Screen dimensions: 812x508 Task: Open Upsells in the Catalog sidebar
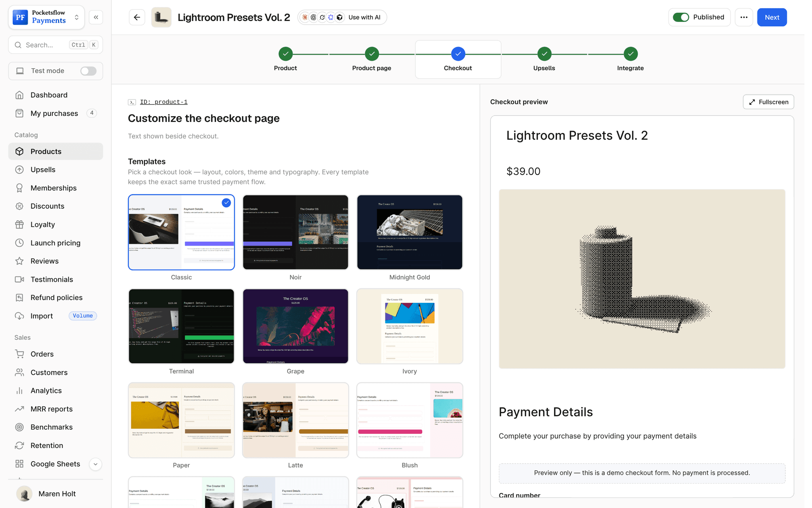click(x=56, y=169)
